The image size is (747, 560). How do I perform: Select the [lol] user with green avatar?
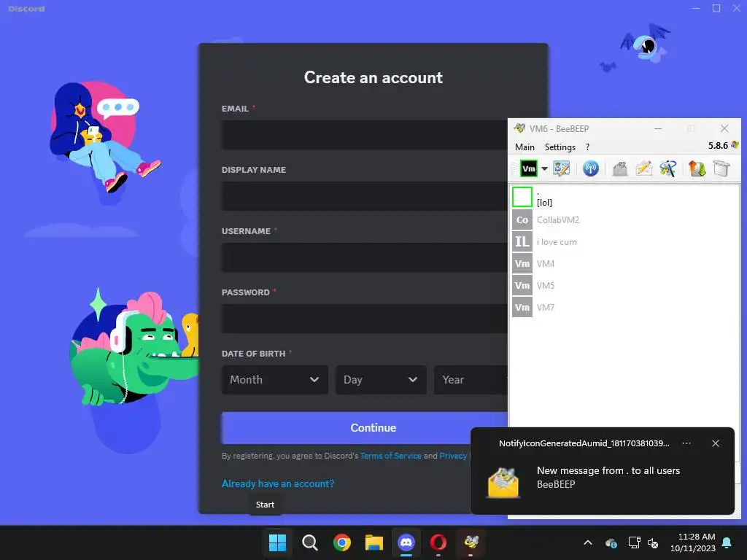pyautogui.click(x=624, y=197)
